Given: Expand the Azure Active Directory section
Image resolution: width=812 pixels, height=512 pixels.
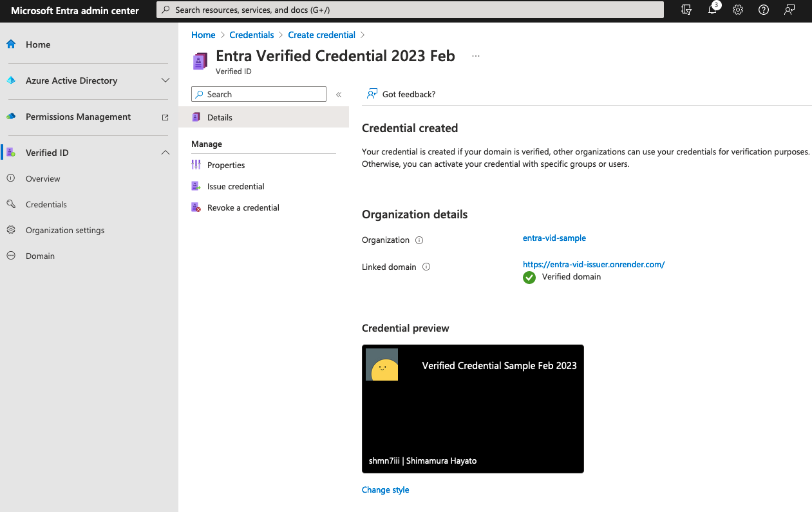Looking at the screenshot, I should tap(165, 81).
